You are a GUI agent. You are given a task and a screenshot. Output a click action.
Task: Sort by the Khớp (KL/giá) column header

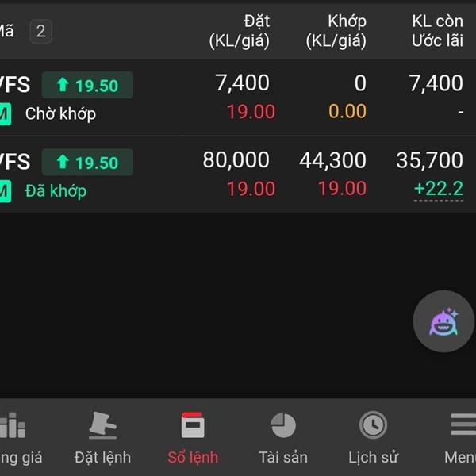click(x=336, y=31)
